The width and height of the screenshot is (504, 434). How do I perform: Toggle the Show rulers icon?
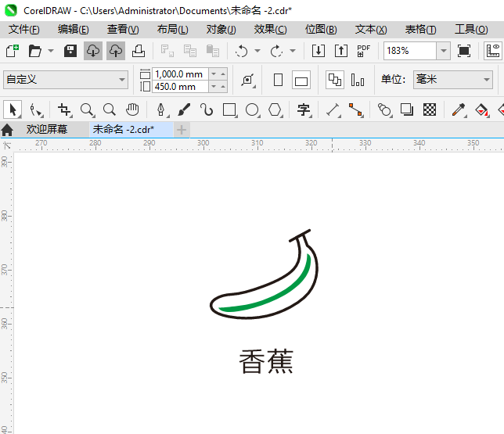pos(493,51)
